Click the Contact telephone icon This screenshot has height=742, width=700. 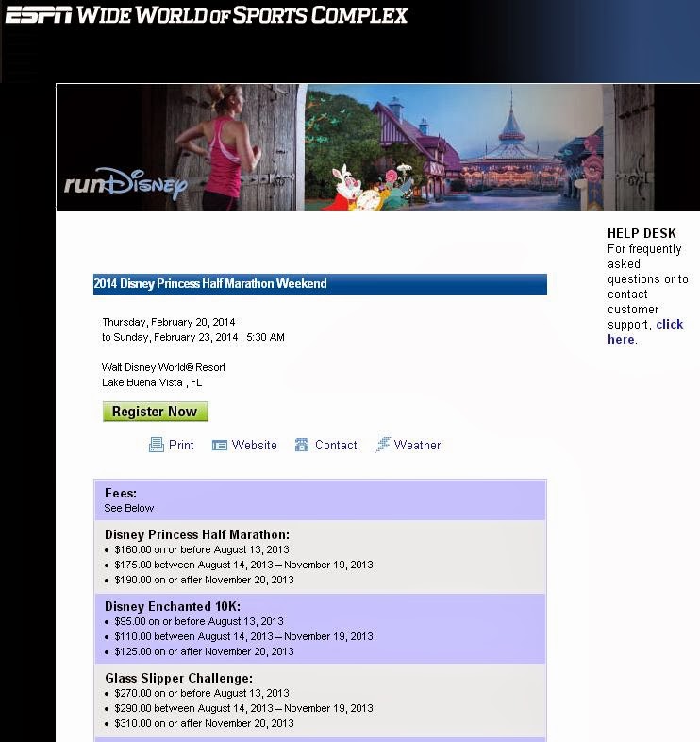tap(302, 445)
